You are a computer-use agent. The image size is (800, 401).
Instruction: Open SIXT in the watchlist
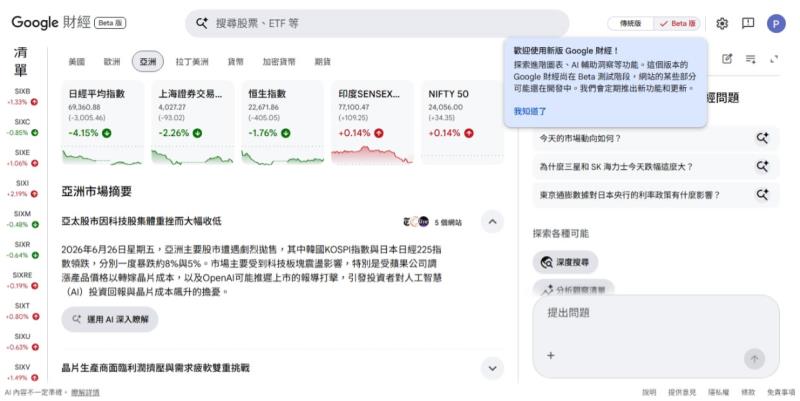22,311
